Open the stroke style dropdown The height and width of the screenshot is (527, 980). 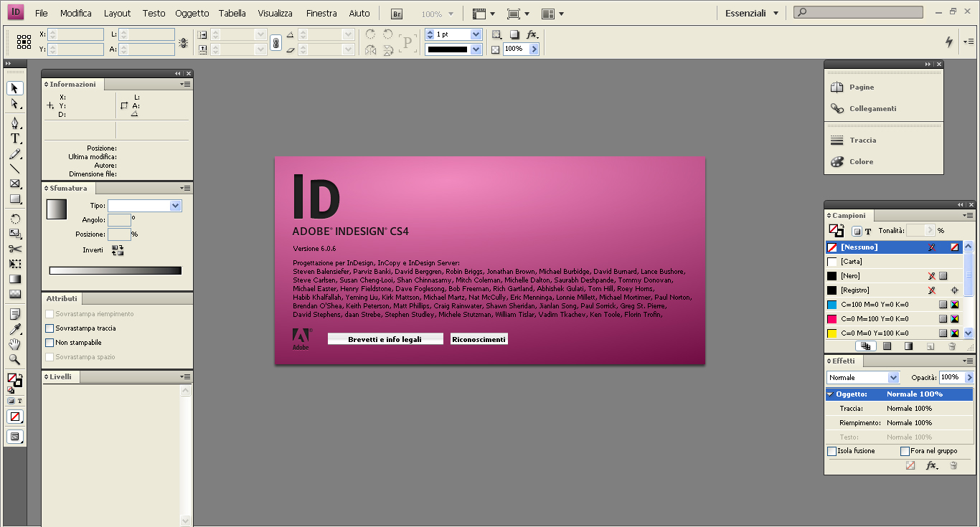click(x=476, y=49)
